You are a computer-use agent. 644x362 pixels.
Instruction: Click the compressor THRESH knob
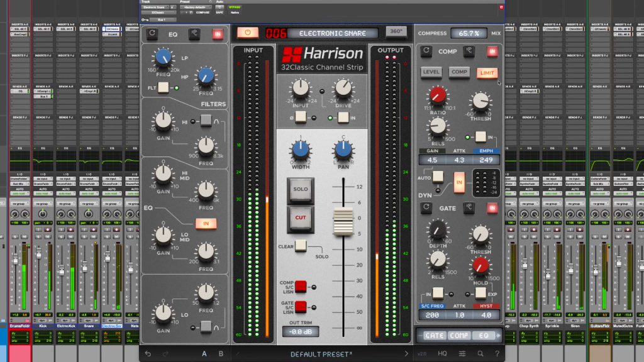click(x=480, y=101)
